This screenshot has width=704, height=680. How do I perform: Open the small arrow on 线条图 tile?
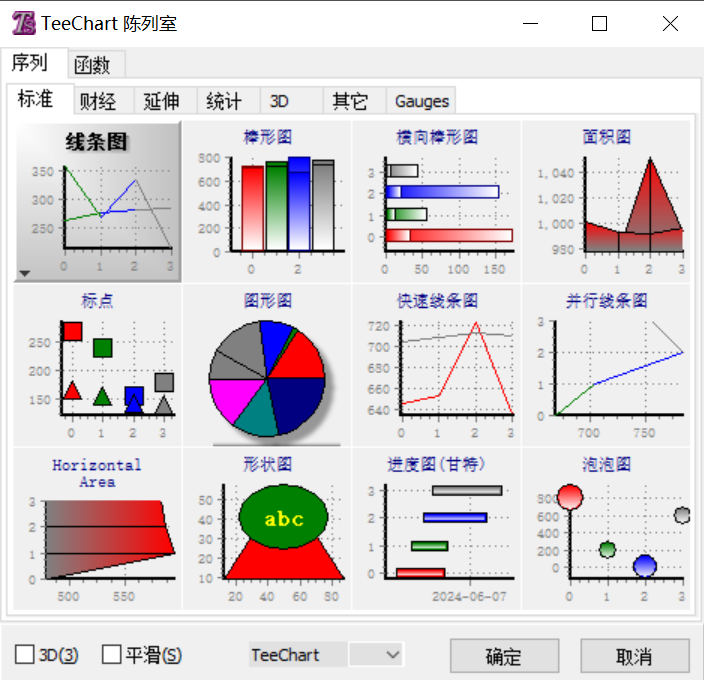[x=25, y=273]
